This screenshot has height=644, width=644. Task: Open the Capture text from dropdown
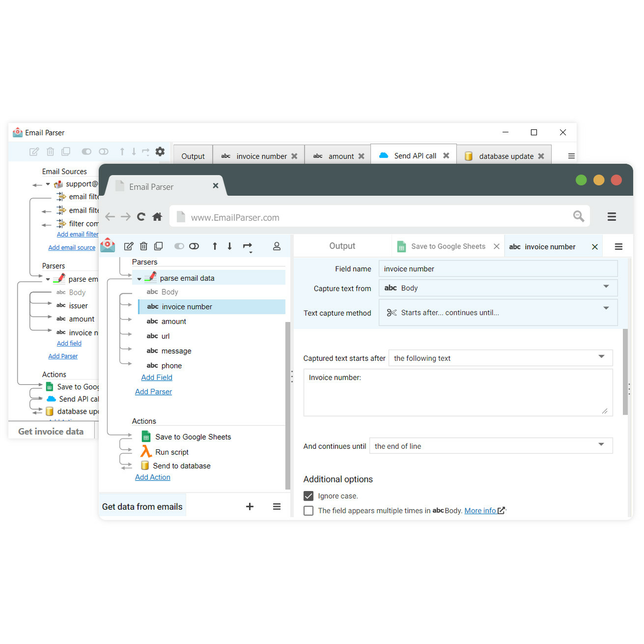coord(498,288)
